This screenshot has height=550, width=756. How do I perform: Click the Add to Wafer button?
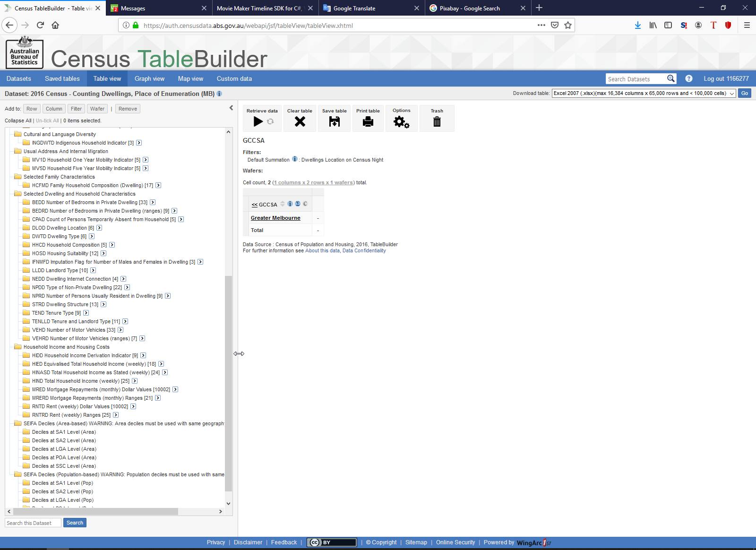point(97,109)
